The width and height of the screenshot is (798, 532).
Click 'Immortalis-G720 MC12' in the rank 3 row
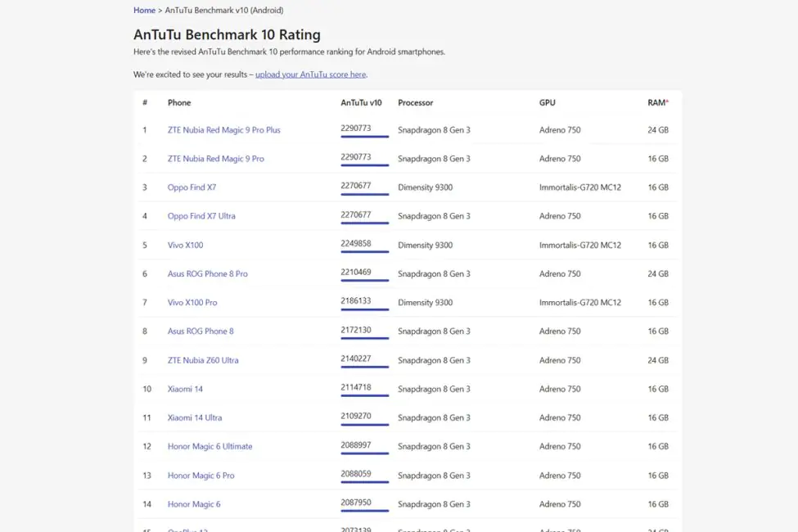coord(580,187)
